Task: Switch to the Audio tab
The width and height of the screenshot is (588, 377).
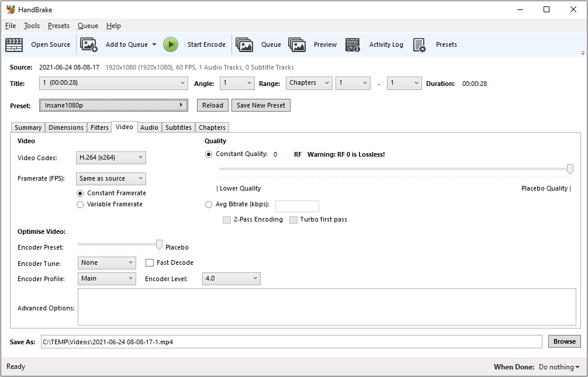Action: tap(149, 127)
